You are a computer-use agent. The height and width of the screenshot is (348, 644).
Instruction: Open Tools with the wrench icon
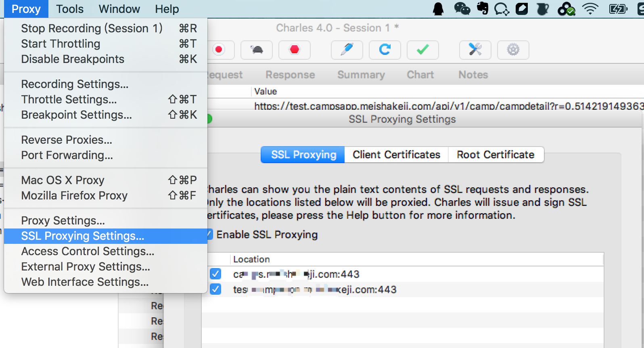pos(475,50)
